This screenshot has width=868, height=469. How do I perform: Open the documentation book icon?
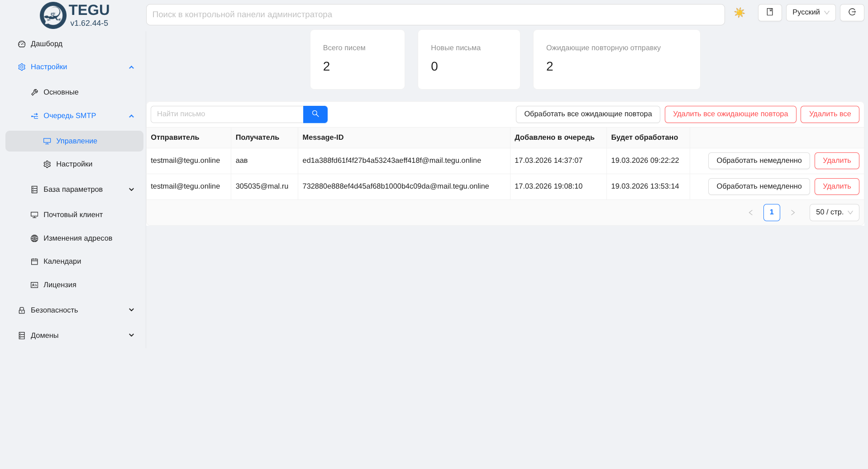click(x=769, y=12)
